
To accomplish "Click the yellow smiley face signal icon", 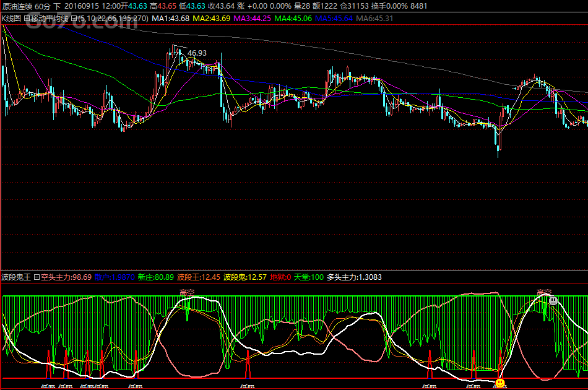I will click(499, 383).
